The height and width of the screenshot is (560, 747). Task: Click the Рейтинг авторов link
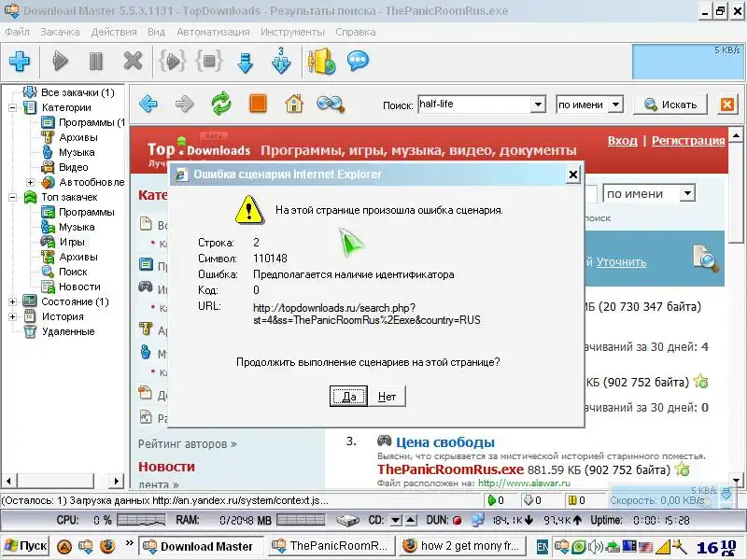coord(188,444)
